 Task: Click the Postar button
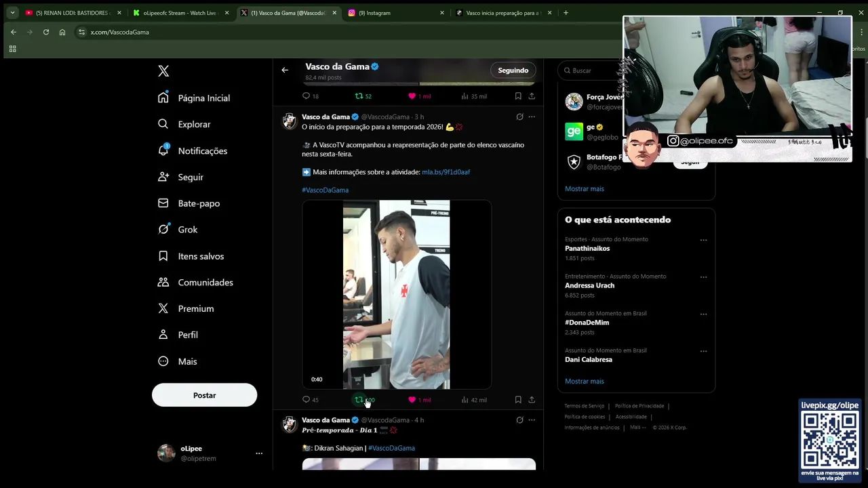204,395
